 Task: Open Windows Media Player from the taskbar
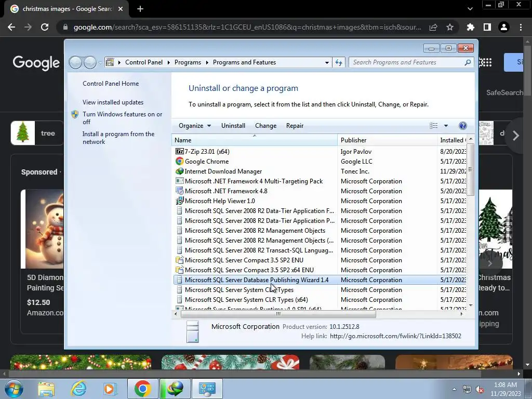pyautogui.click(x=109, y=389)
